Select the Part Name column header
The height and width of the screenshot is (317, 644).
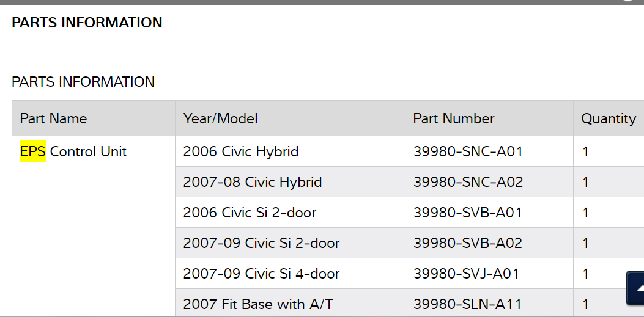coord(53,118)
